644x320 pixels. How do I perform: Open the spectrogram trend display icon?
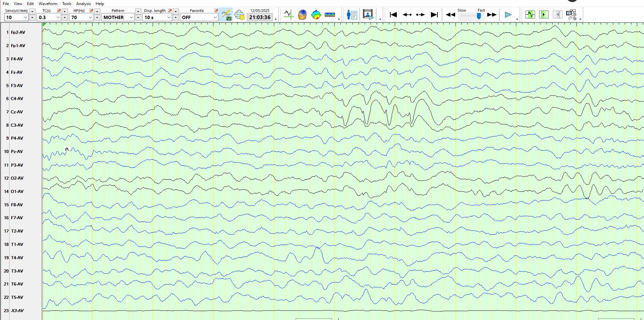click(330, 15)
